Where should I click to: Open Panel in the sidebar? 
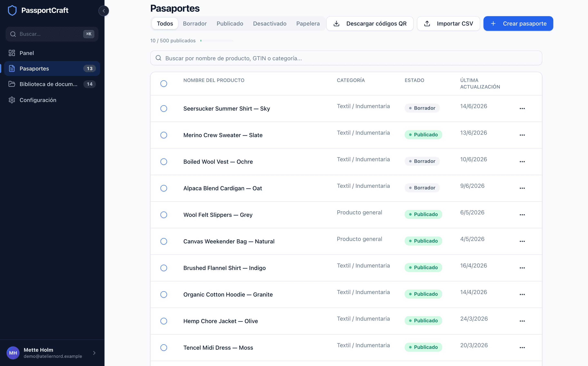(52, 53)
